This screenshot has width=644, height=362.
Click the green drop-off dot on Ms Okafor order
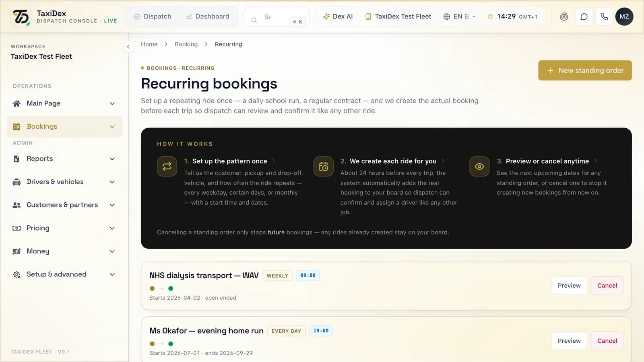(171, 344)
